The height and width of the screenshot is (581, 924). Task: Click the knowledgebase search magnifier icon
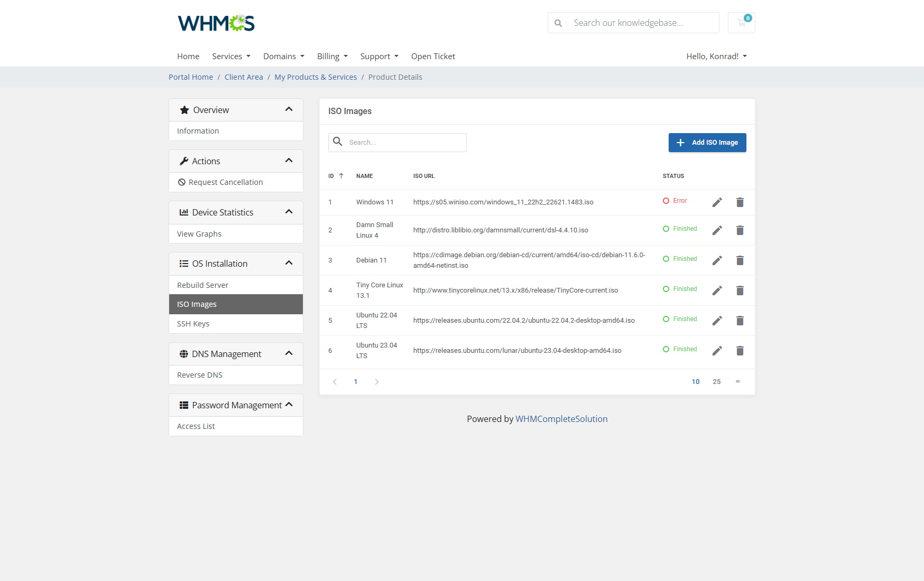tap(558, 23)
